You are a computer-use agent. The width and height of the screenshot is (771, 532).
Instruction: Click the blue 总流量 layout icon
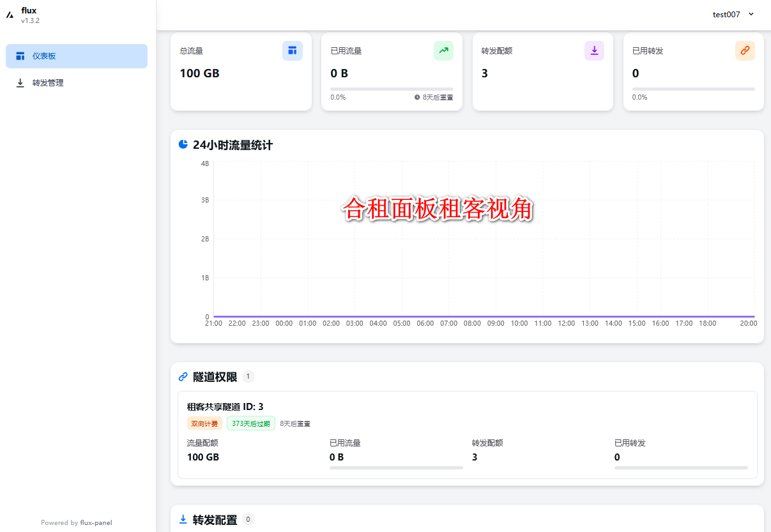[292, 50]
